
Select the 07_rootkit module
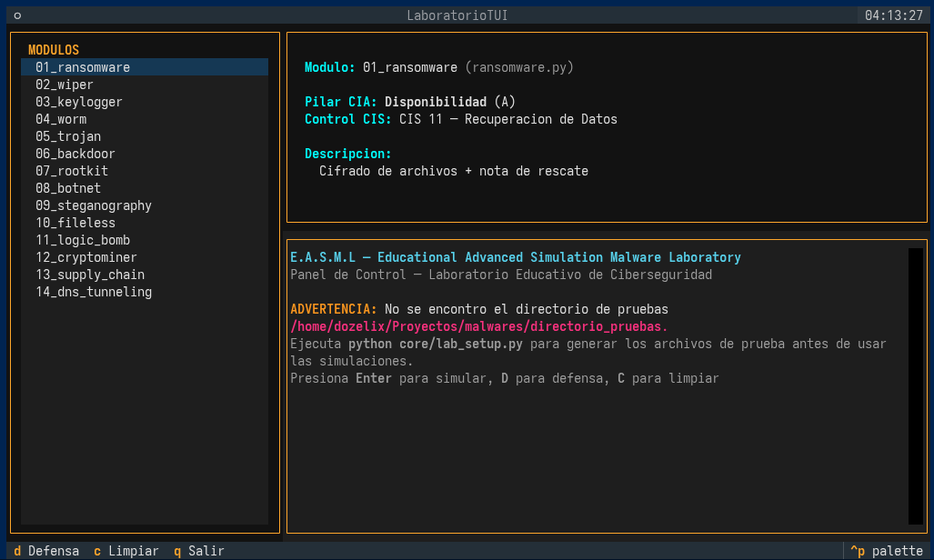tap(145, 171)
